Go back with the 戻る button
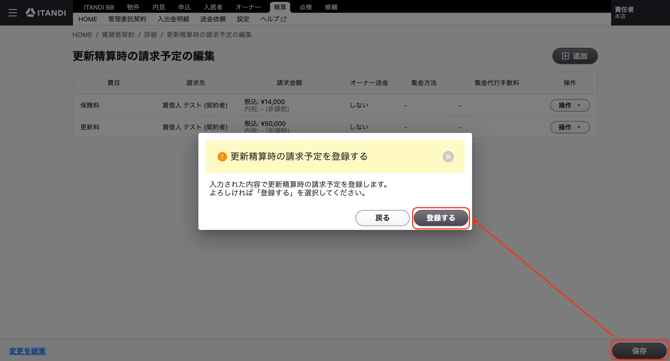The height and width of the screenshot is (361, 670). 382,218
